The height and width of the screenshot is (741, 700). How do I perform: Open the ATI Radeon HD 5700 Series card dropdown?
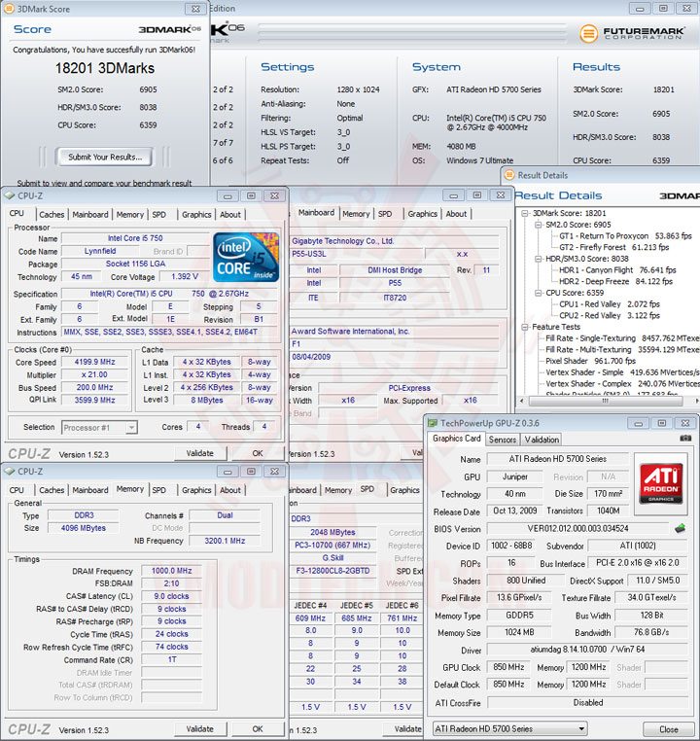tap(581, 728)
